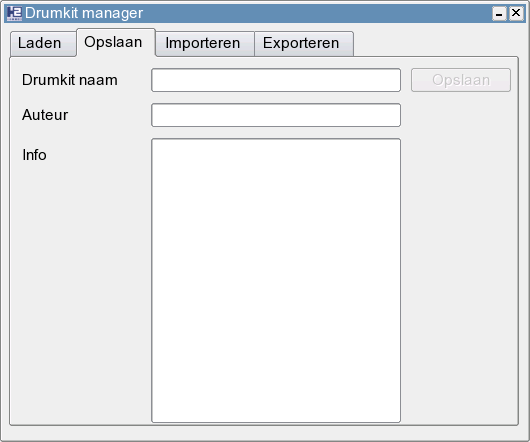The width and height of the screenshot is (530, 442).
Task: Click empty space beneath the Info label
Action: (x=81, y=291)
